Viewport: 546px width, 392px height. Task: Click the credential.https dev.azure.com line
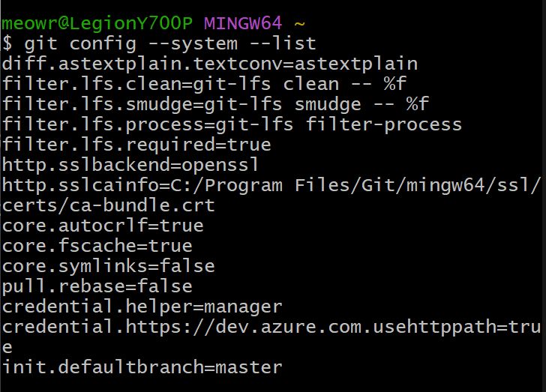271,327
